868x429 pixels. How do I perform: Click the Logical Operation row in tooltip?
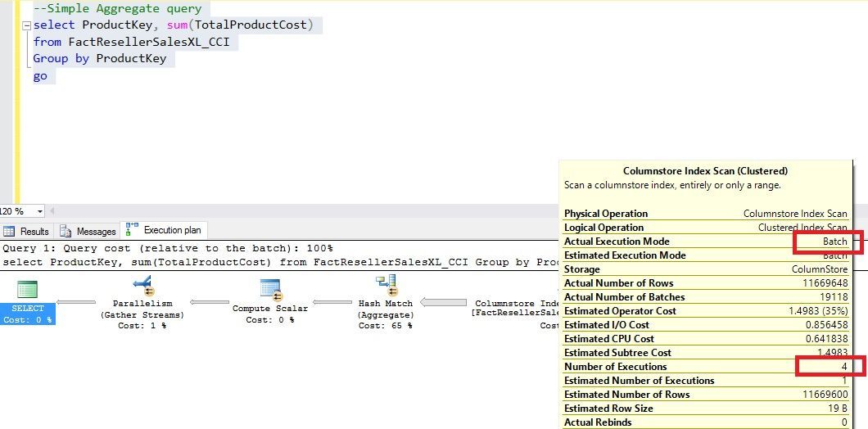pyautogui.click(x=705, y=228)
